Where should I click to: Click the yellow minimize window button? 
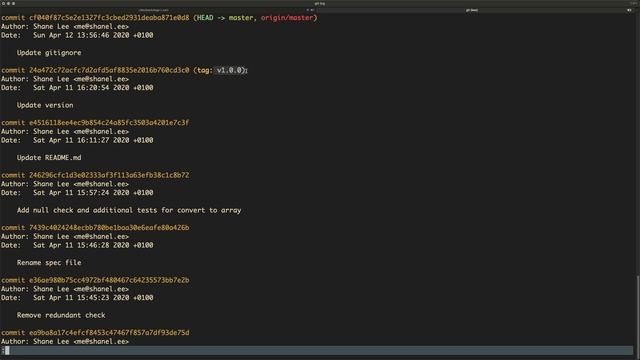(x=8, y=3)
